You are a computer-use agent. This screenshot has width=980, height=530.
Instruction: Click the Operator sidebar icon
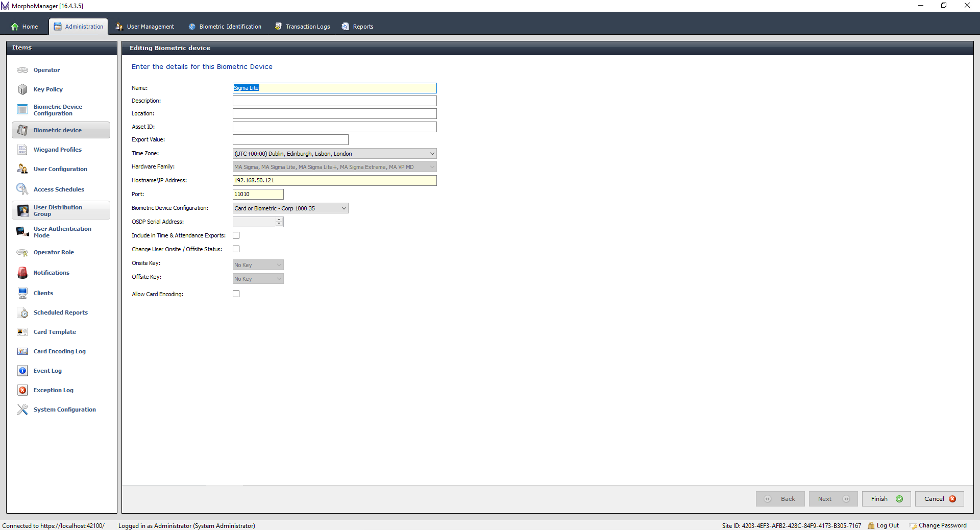(x=22, y=70)
